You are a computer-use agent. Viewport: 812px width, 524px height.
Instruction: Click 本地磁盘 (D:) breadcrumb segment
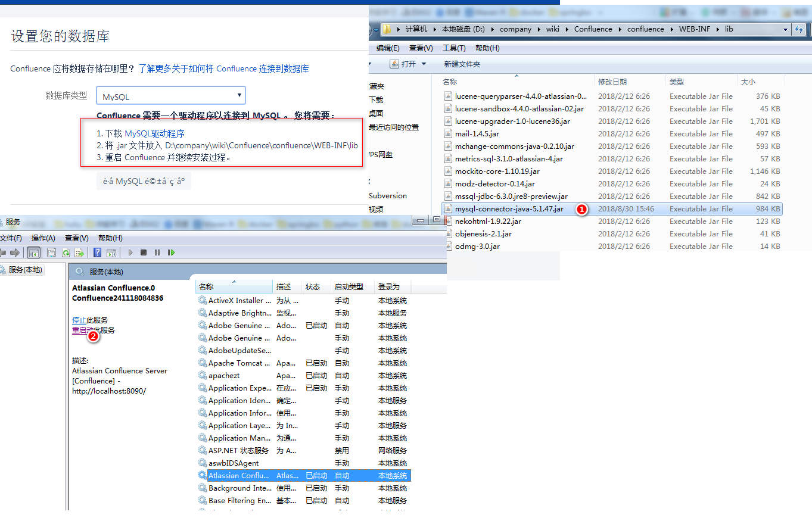coord(464,29)
